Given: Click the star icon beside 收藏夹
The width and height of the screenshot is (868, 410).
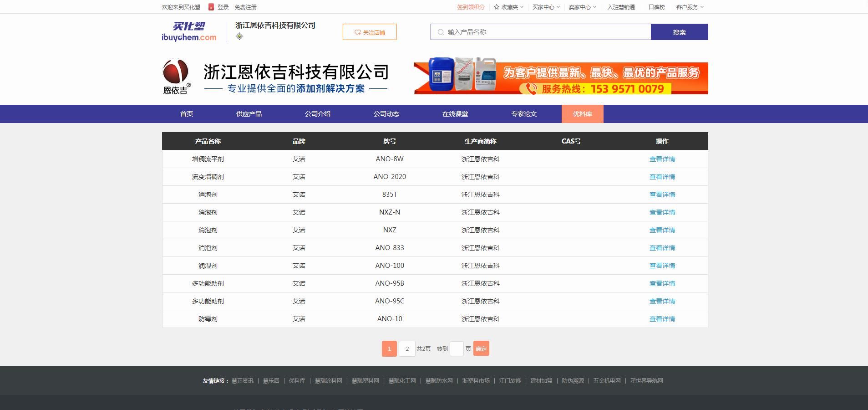Looking at the screenshot, I should [496, 7].
